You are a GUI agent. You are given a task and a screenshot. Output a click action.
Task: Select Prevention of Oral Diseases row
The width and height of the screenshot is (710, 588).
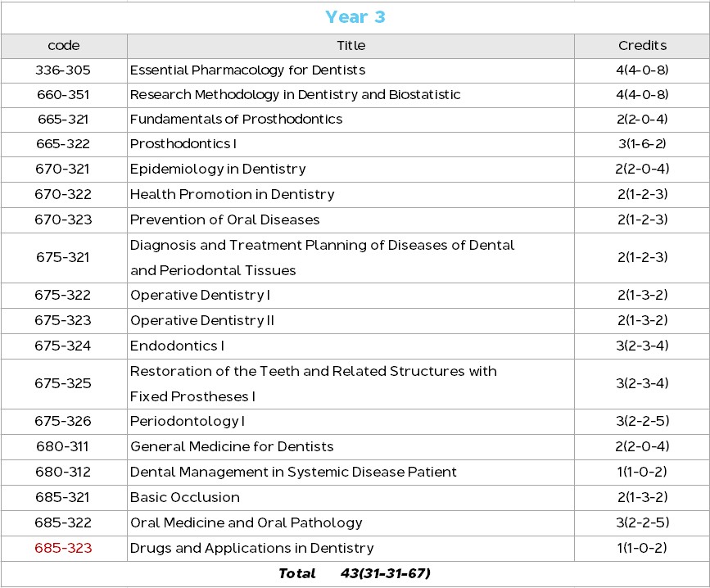point(224,220)
